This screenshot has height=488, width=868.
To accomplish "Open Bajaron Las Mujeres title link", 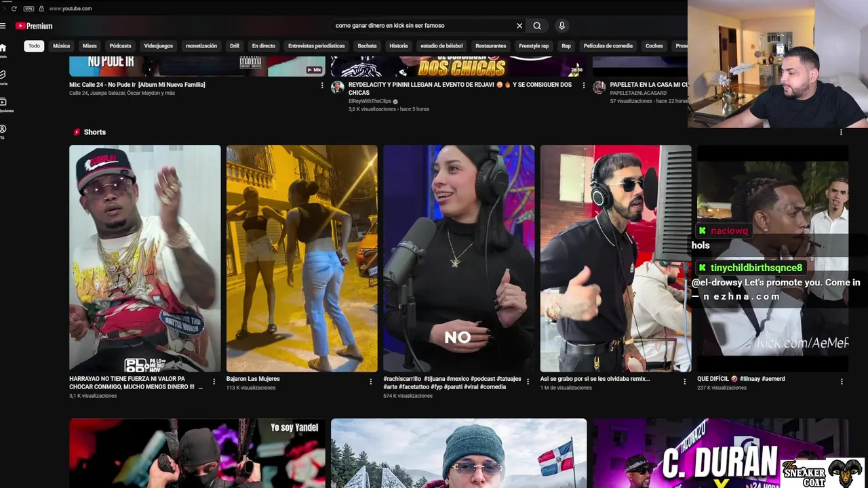I will (253, 379).
